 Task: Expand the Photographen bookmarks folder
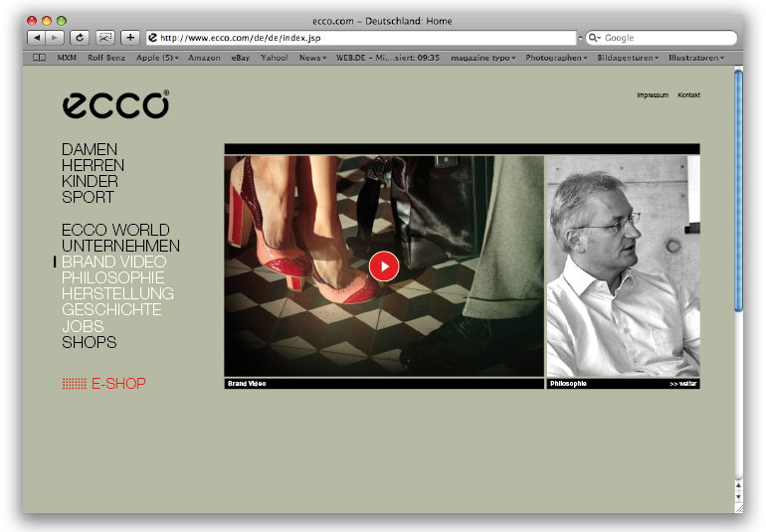point(556,58)
